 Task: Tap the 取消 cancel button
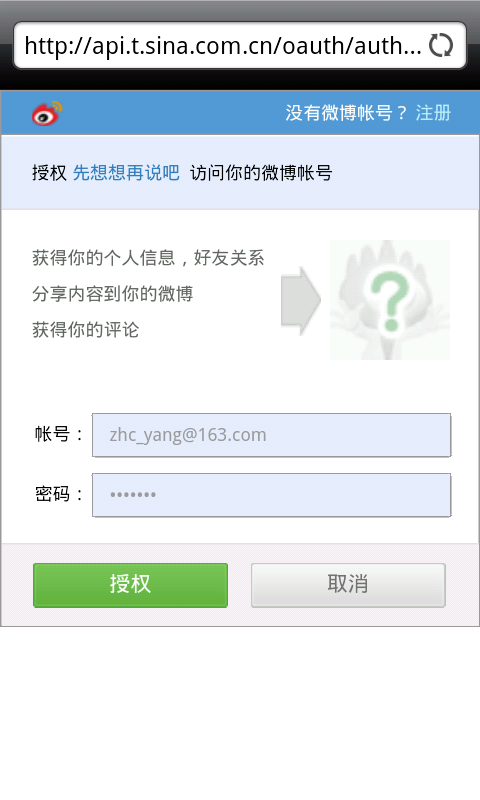click(348, 585)
